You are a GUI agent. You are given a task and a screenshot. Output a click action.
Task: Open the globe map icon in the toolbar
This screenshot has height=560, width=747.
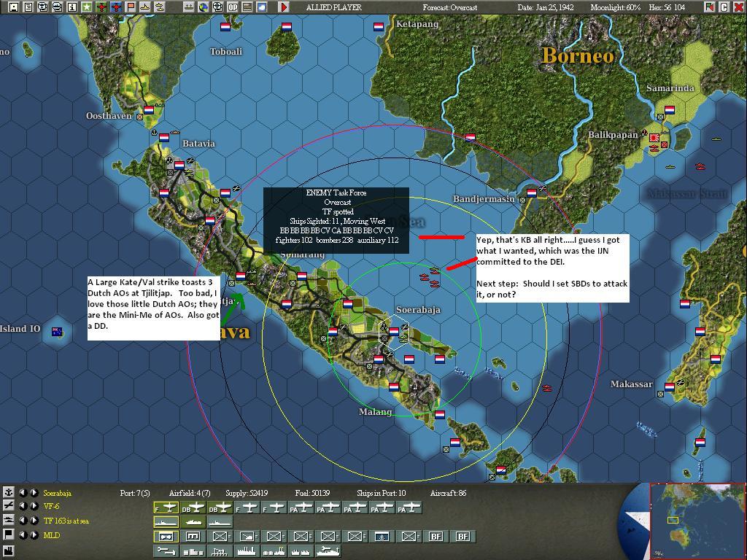[x=202, y=6]
